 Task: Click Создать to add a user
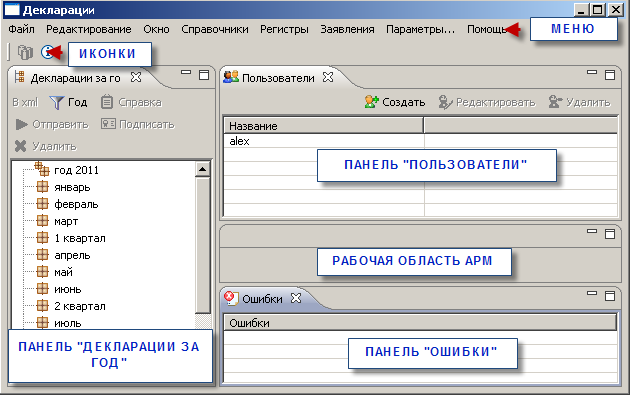[395, 102]
